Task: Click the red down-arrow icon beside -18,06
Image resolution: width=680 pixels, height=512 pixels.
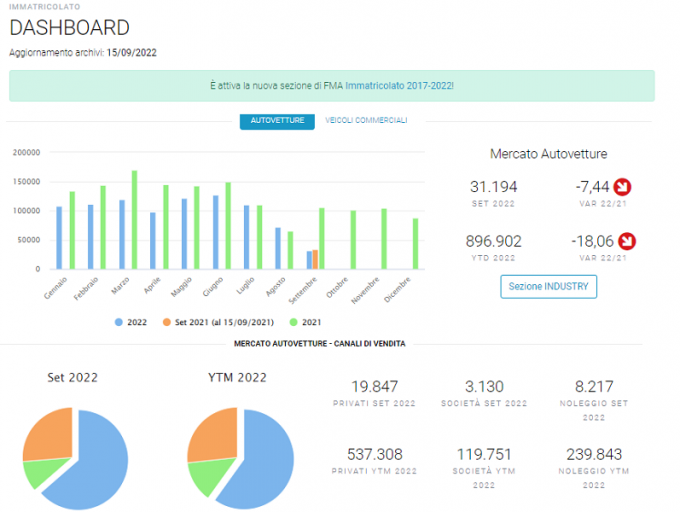Action: click(x=627, y=241)
